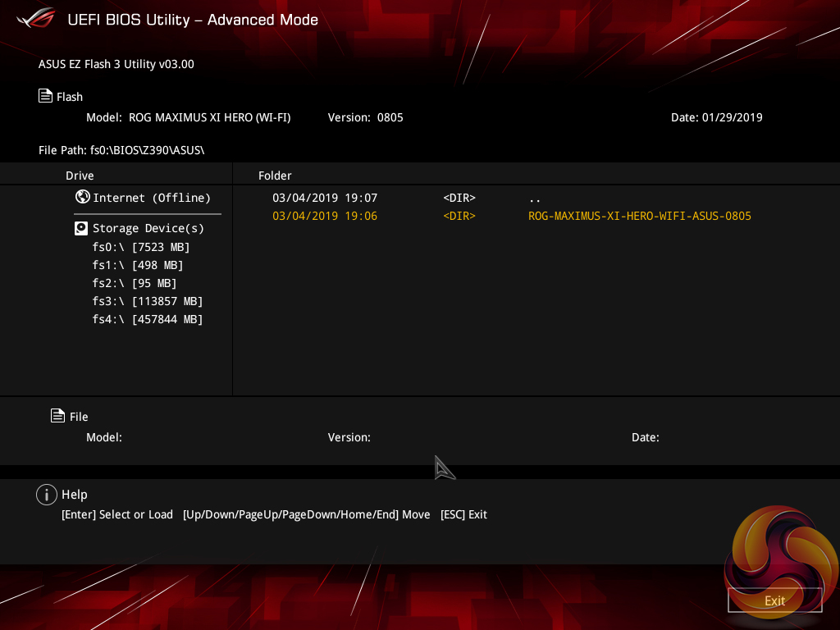
Task: Click the highlighted <DIR> label in orange
Action: [459, 216]
